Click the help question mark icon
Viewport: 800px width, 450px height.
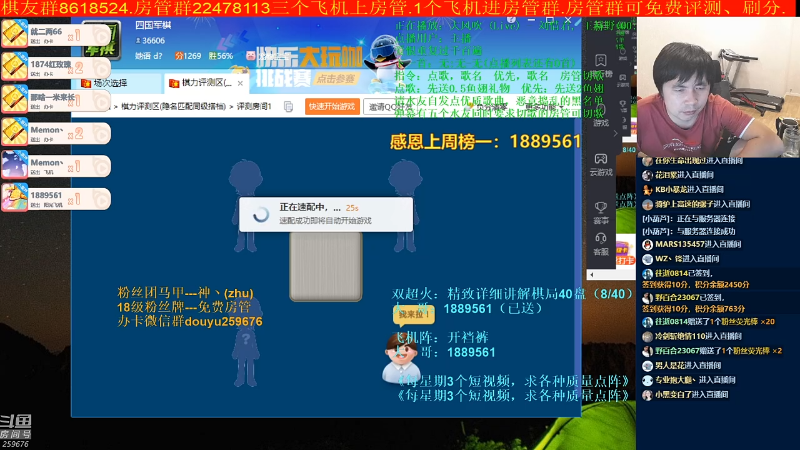point(511,20)
